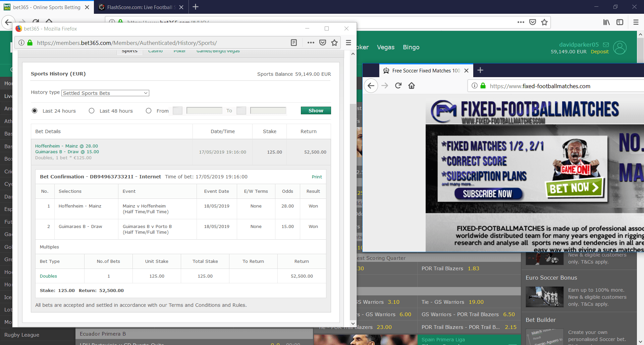The height and width of the screenshot is (345, 644).
Task: Click the From date input field
Action: (204, 111)
